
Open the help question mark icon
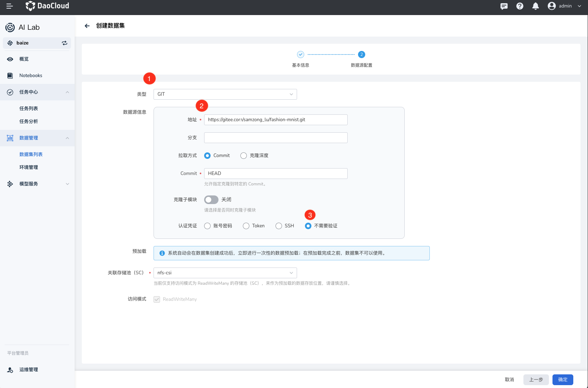pyautogui.click(x=520, y=6)
